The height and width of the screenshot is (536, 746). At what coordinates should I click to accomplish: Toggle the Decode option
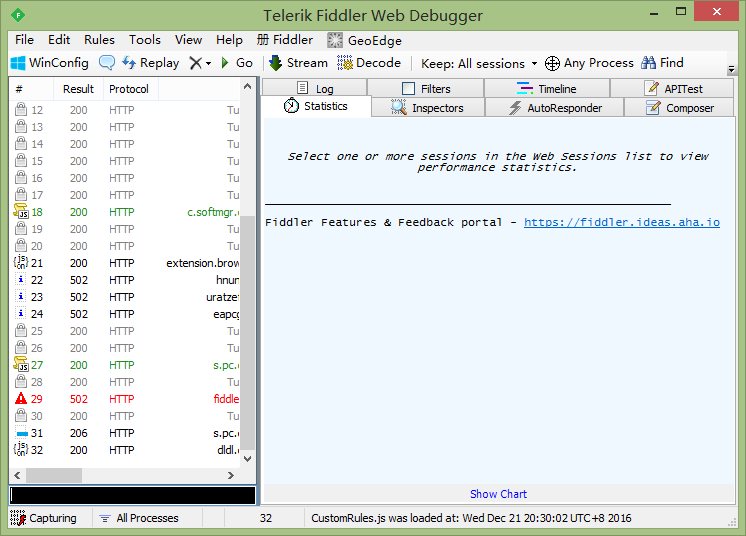(369, 63)
